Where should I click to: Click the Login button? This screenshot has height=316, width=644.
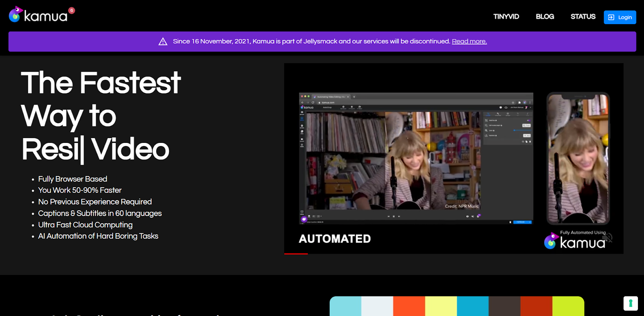[620, 17]
